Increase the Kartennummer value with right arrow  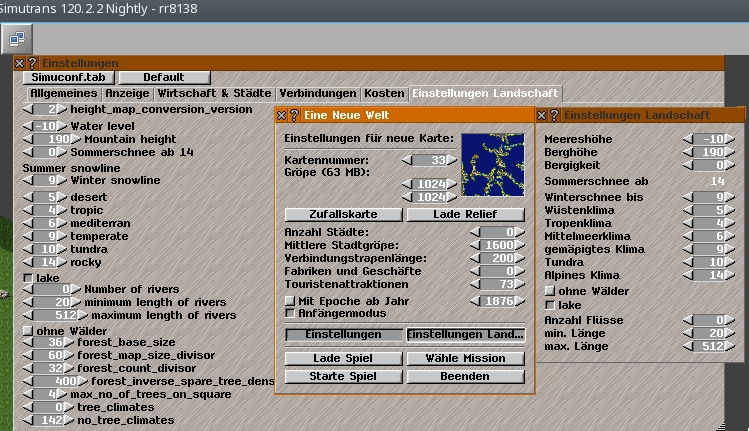(x=452, y=159)
